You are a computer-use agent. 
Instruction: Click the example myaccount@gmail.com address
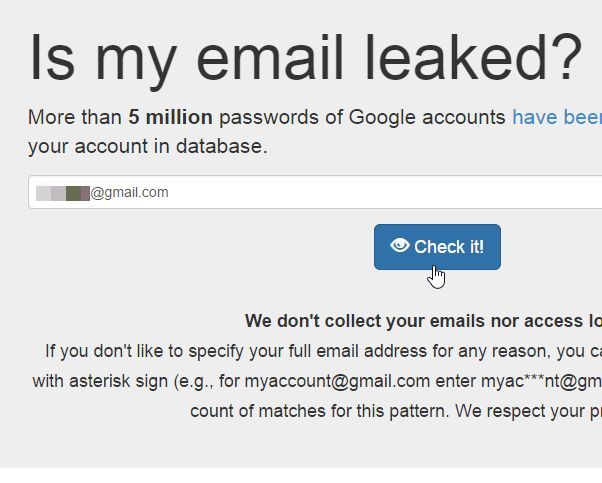337,382
